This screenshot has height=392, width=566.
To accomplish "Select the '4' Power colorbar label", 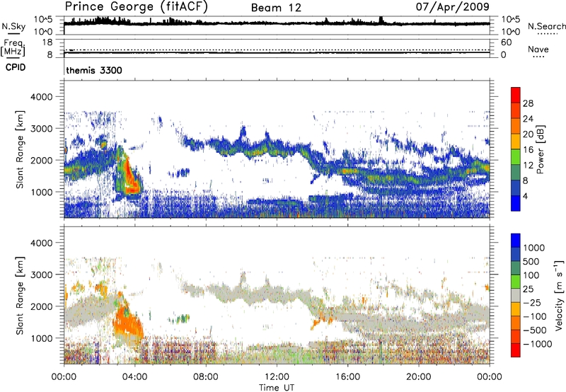I will 525,196.
